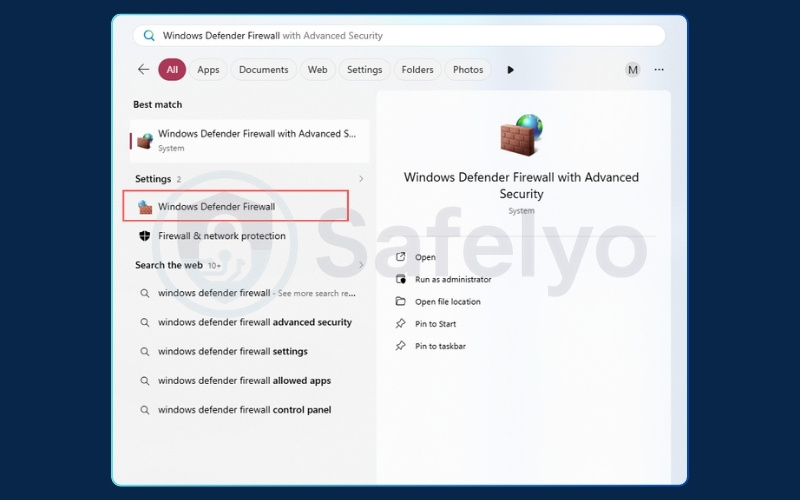Image resolution: width=800 pixels, height=500 pixels.
Task: Choose Run as administrator
Action: (x=453, y=279)
